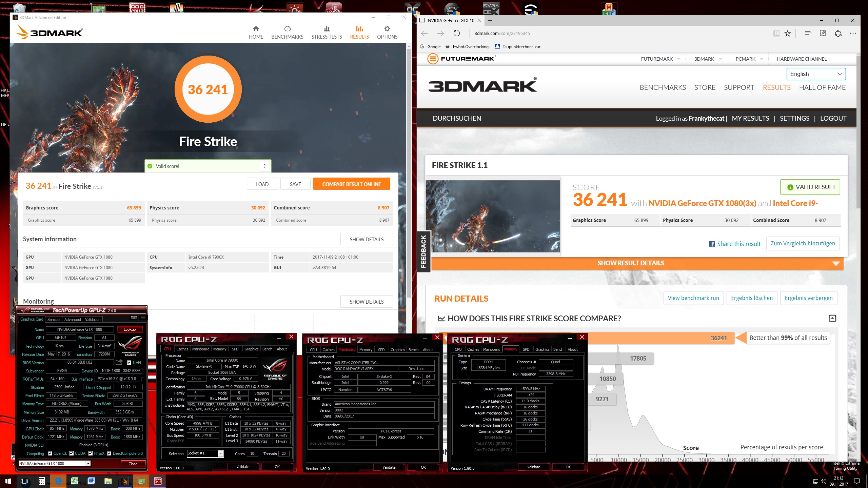Collapse the score comparison section
Image resolution: width=868 pixels, height=488 pixels.
click(x=832, y=318)
